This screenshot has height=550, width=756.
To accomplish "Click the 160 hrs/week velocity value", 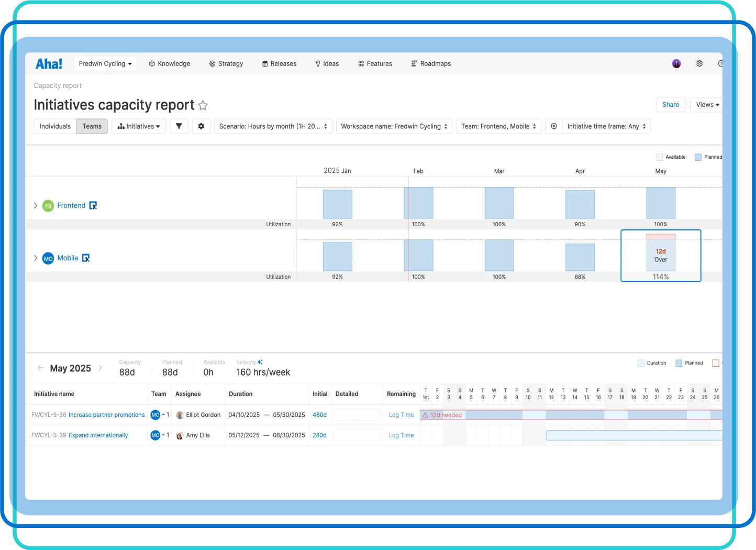I will point(263,372).
